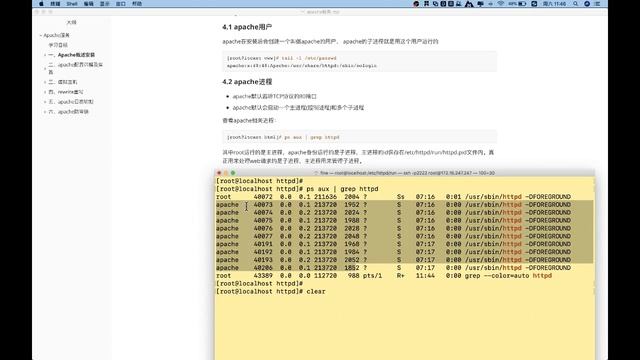The height and width of the screenshot is (360, 640).
Task: Click PID 40073 in apache process row
Action: point(263,204)
